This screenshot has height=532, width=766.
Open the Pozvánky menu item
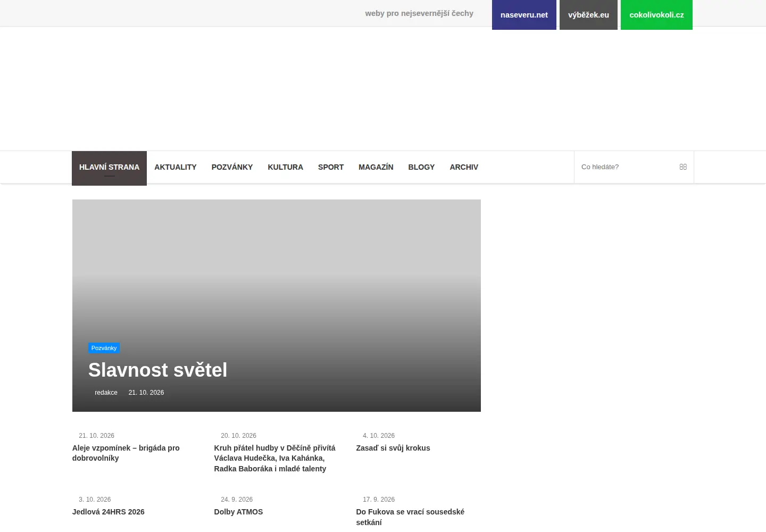coord(232,167)
